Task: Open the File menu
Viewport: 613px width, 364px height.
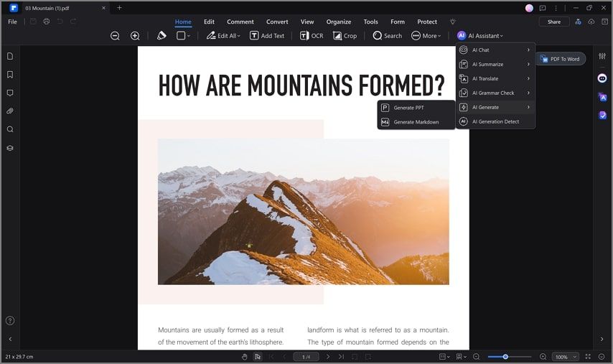Action: click(12, 22)
